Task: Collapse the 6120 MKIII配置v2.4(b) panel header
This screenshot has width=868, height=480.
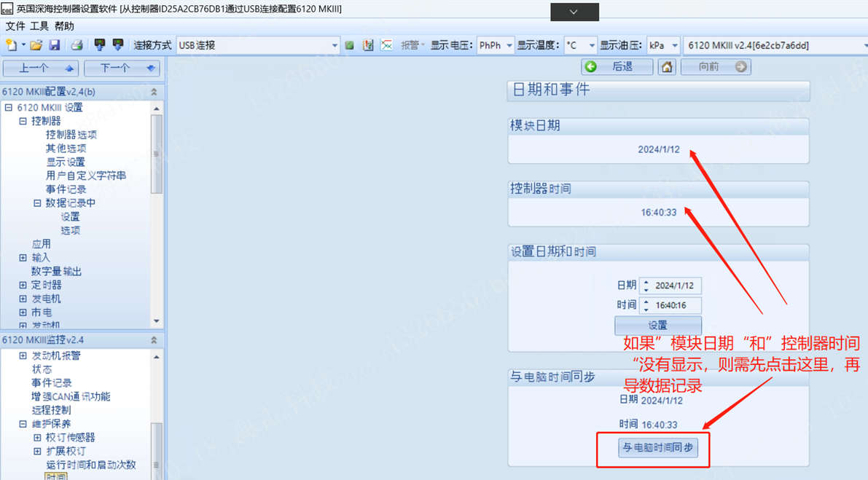Action: tap(154, 92)
